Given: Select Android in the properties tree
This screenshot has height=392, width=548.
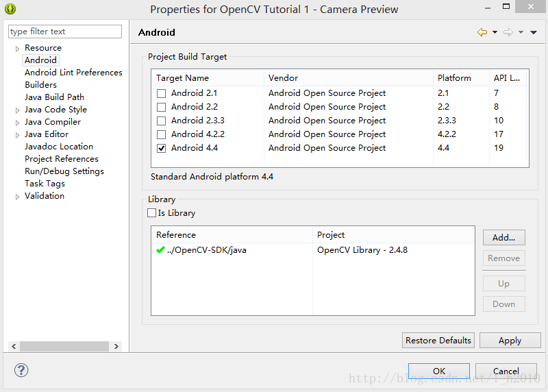Looking at the screenshot, I should pyautogui.click(x=40, y=60).
